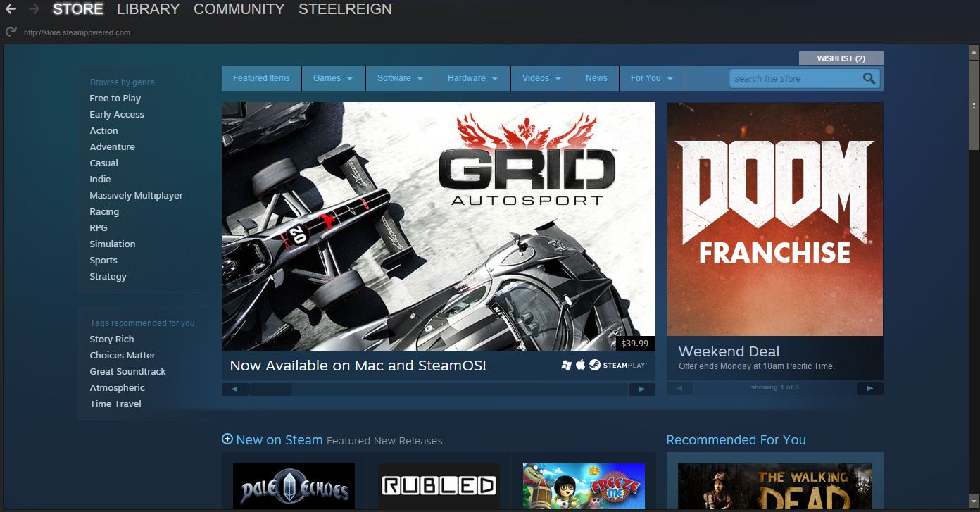Browse the Sports genre
The image size is (980, 512).
(103, 260)
